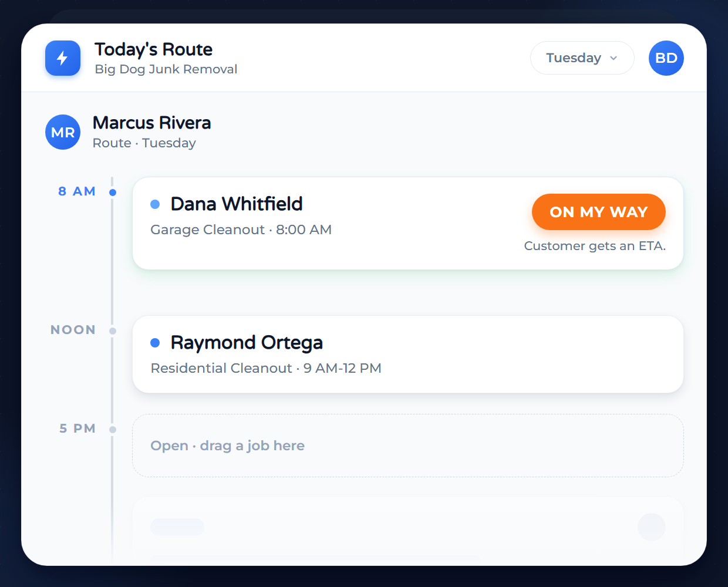The height and width of the screenshot is (587, 728).
Task: Select the 8 AM timeline marker
Action: tap(113, 193)
